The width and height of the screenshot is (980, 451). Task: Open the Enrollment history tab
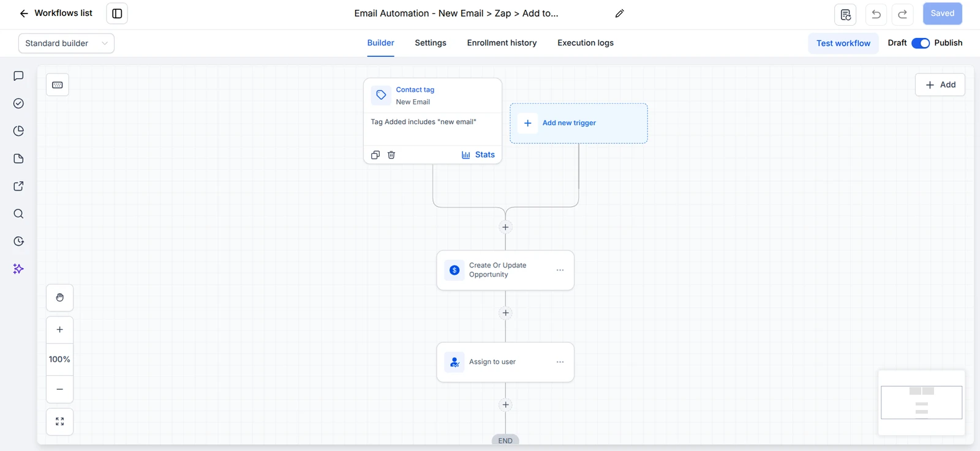[x=502, y=43]
